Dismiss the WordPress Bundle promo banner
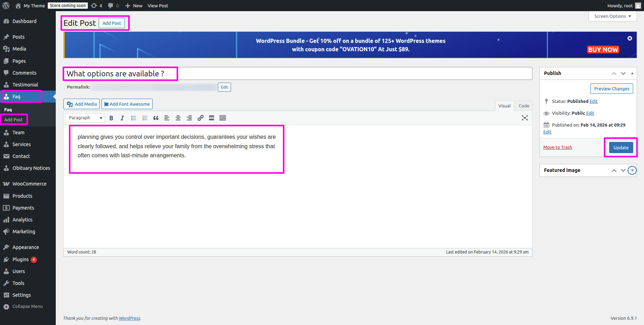The height and width of the screenshot is (325, 644). pyautogui.click(x=629, y=38)
